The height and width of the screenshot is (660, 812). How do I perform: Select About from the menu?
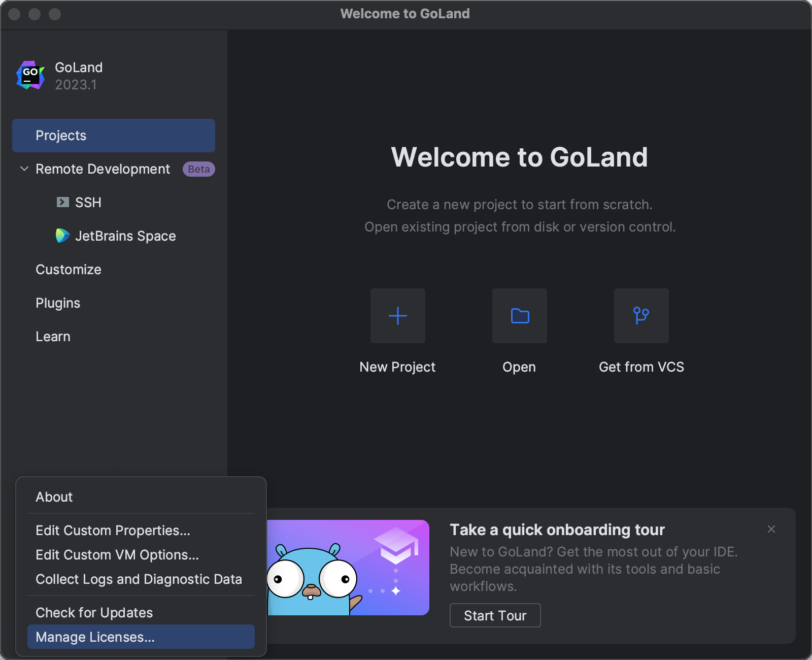[54, 497]
